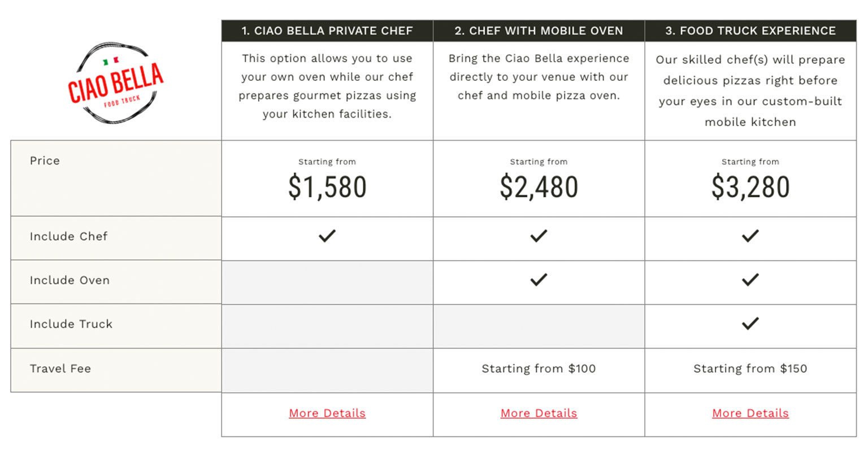Select the Chef With Mobile Oven header

pos(539,31)
